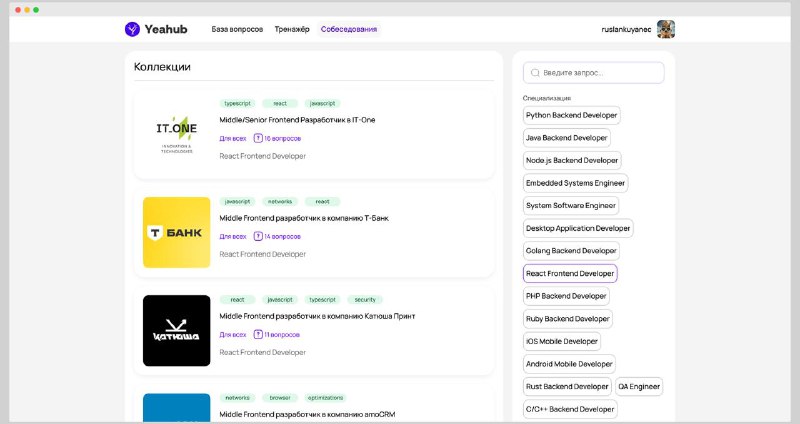Filter by C/C++ Backend Developer

click(570, 409)
